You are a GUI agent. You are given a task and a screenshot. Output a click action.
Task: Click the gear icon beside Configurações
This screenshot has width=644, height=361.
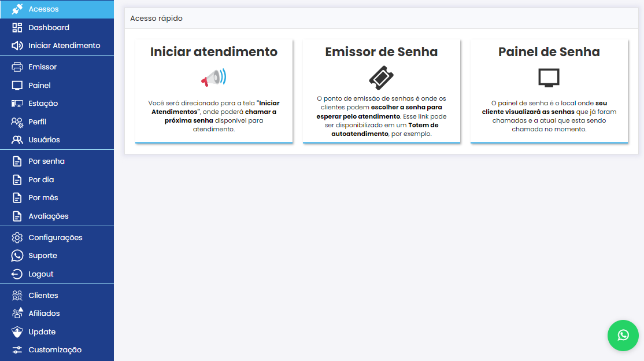point(17,238)
